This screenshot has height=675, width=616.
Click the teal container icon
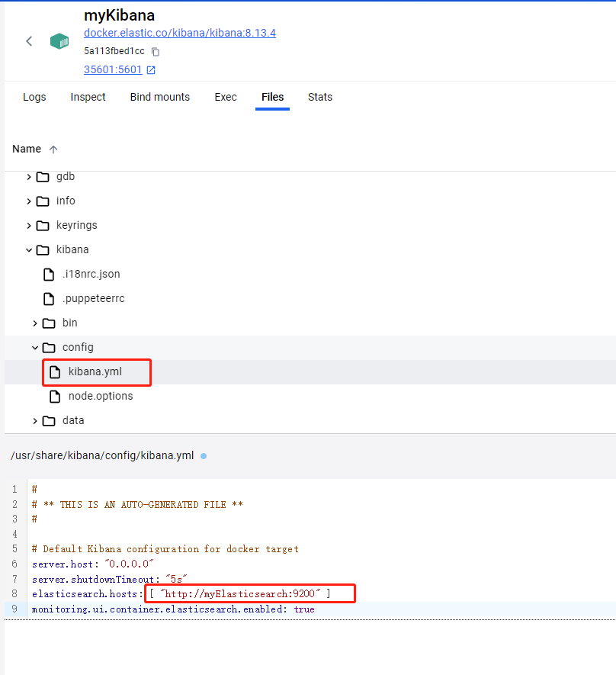[x=59, y=41]
